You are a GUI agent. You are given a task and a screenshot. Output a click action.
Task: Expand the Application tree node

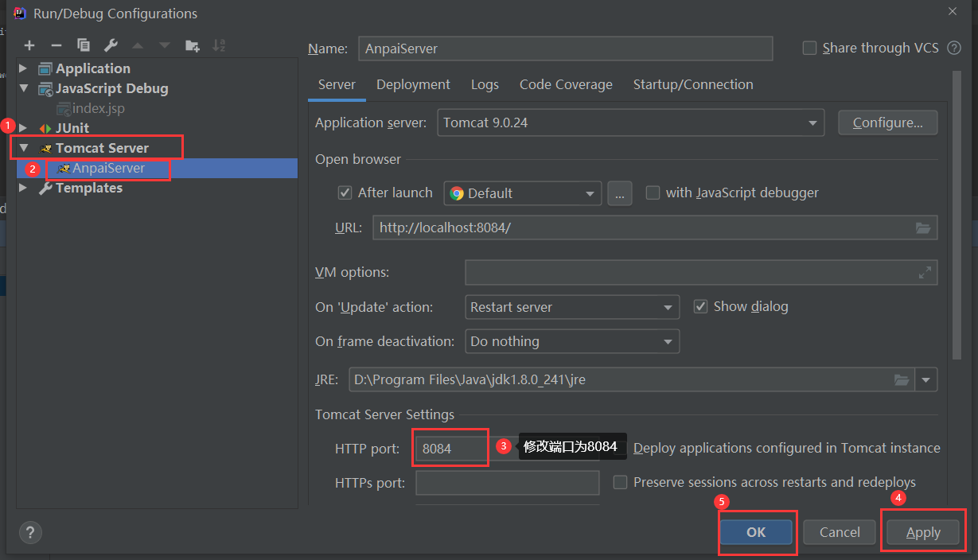(x=23, y=68)
